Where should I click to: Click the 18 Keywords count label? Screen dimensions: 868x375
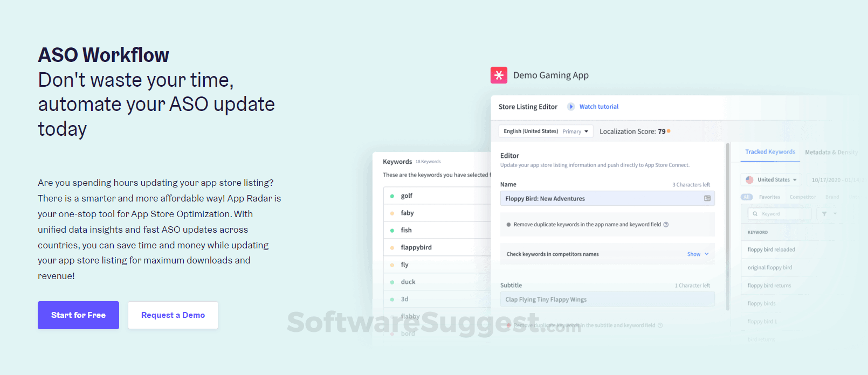click(428, 162)
